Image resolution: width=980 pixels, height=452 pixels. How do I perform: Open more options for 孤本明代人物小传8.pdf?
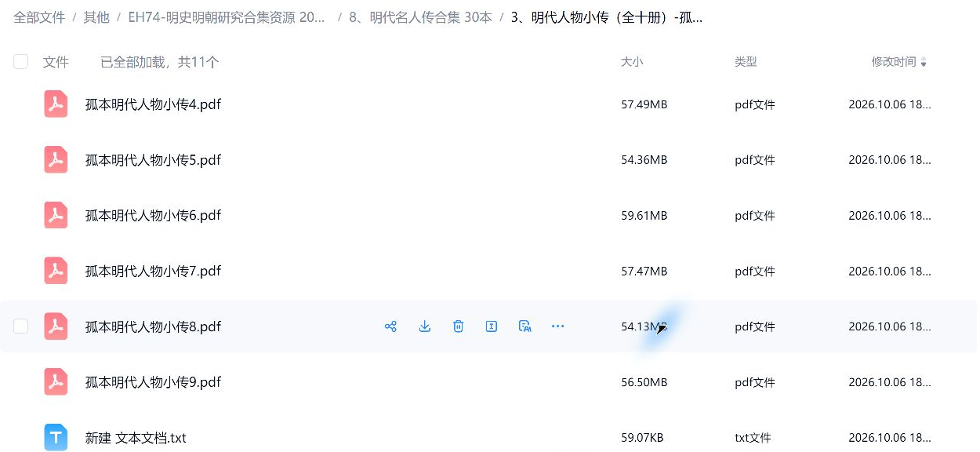558,326
